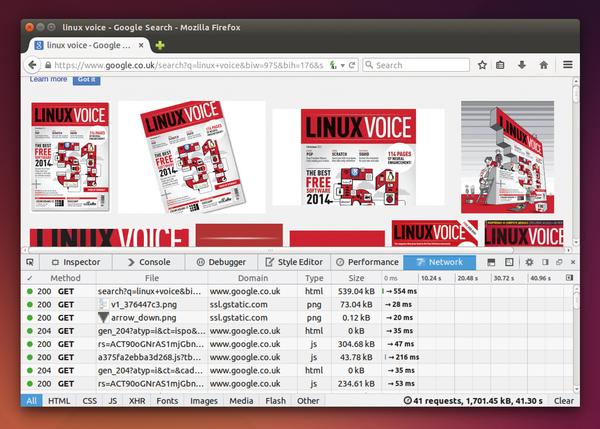Open tilted Linux Voice magazine thumbnail
Screen dimensions: 600x429
[192, 157]
